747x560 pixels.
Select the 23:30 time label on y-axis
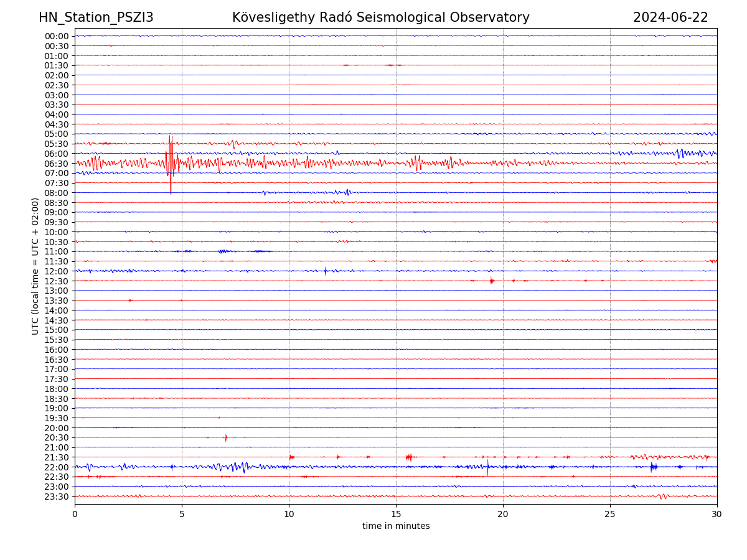(57, 497)
